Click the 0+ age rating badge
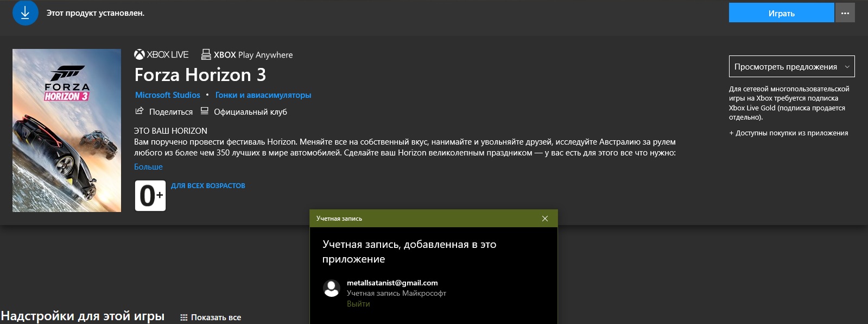 150,195
